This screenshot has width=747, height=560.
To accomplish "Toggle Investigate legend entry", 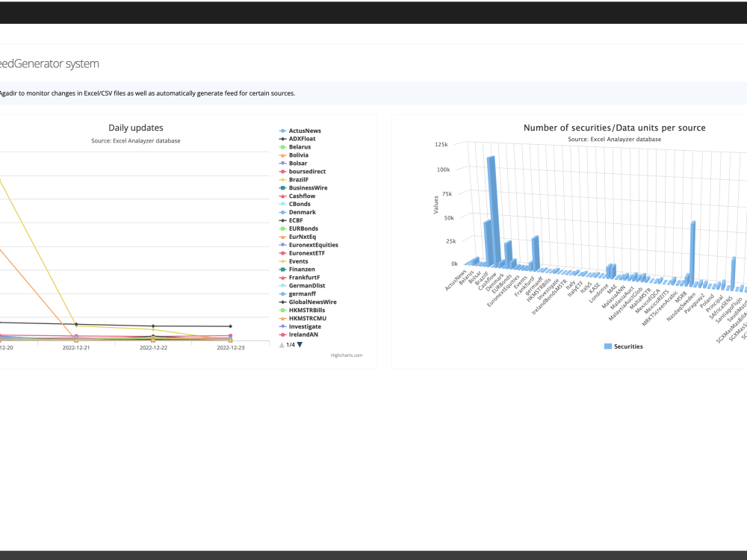I will pos(300,326).
